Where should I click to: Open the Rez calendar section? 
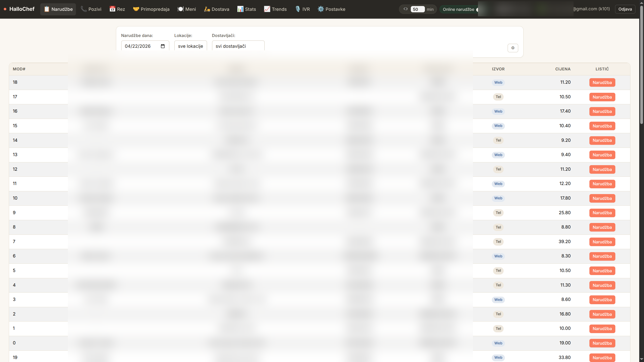117,9
